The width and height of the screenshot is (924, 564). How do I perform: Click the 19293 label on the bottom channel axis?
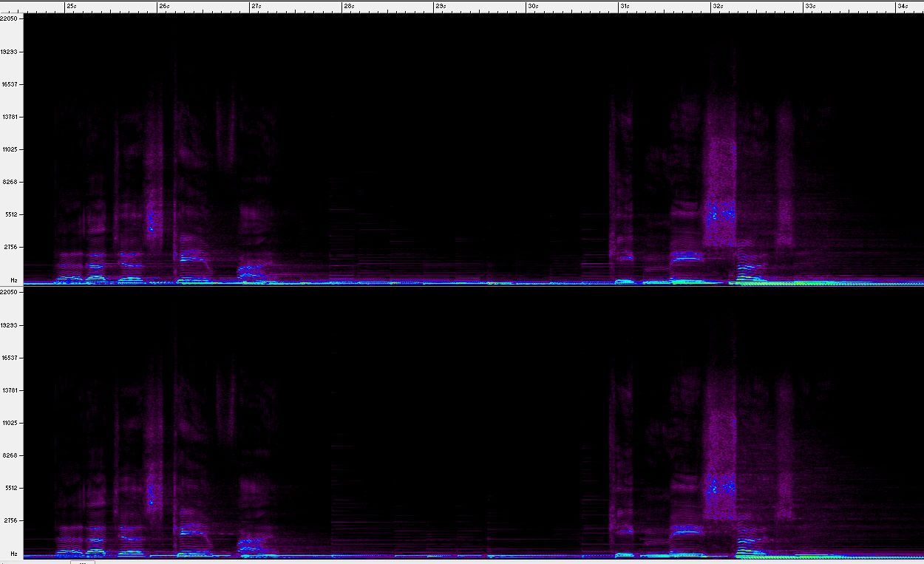(10, 325)
